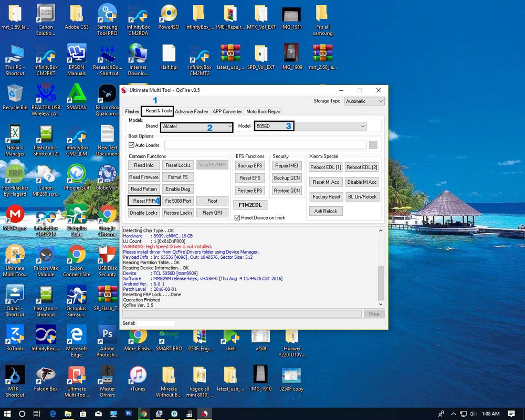This screenshot has width=525, height=420.
Task: Click the Restore QCN button
Action: pyautogui.click(x=287, y=191)
